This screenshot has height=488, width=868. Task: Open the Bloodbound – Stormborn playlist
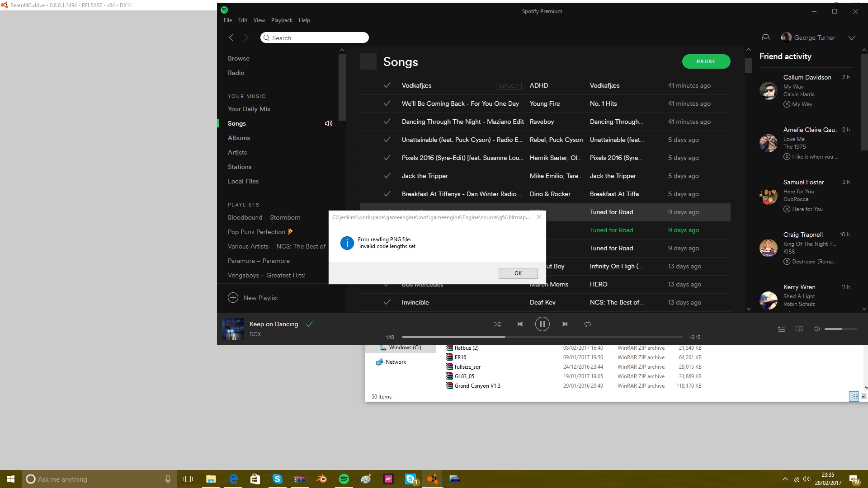pos(264,217)
